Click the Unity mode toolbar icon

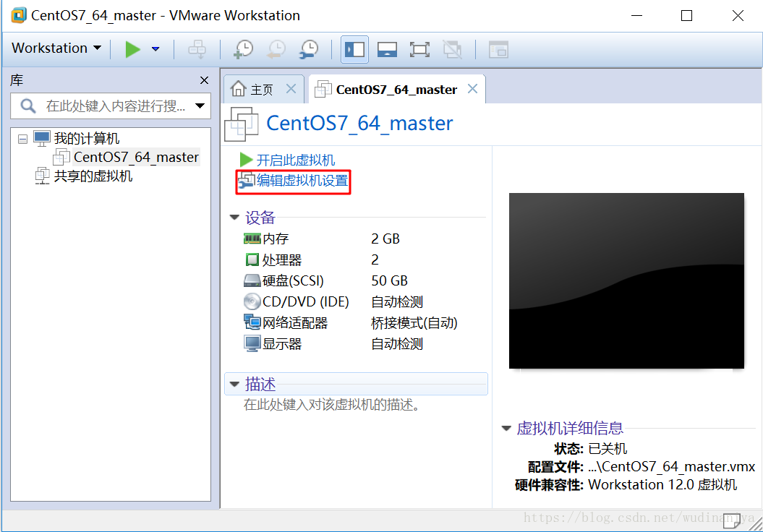coord(453,49)
